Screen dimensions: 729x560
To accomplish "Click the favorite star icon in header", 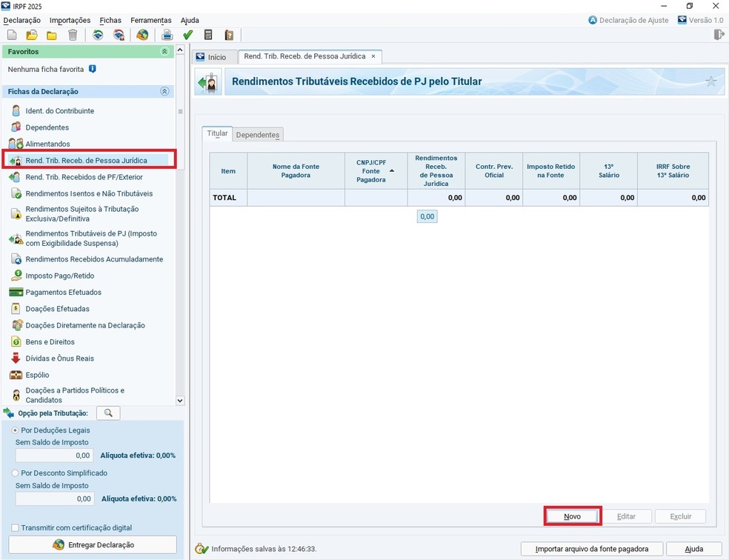I will (710, 81).
